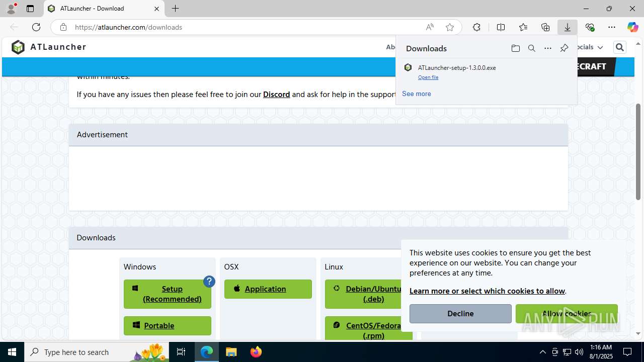Open the network status tray icon
The width and height of the screenshot is (644, 362).
click(x=567, y=352)
